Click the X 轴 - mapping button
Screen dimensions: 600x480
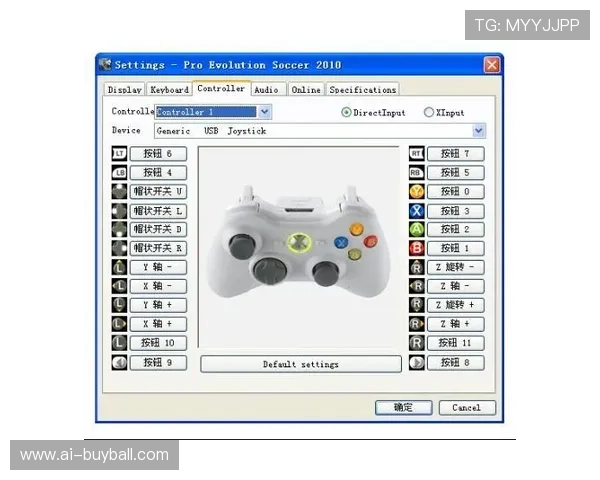click(x=158, y=286)
